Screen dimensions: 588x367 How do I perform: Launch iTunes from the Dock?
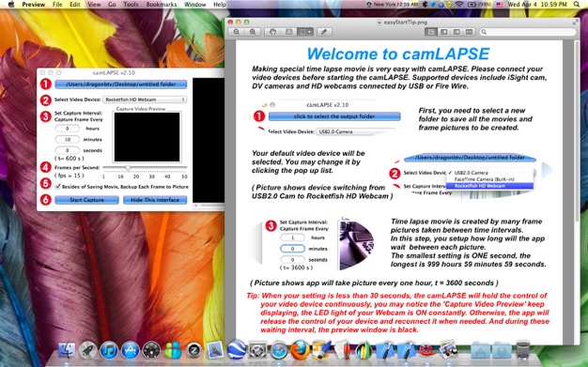[x=109, y=350]
